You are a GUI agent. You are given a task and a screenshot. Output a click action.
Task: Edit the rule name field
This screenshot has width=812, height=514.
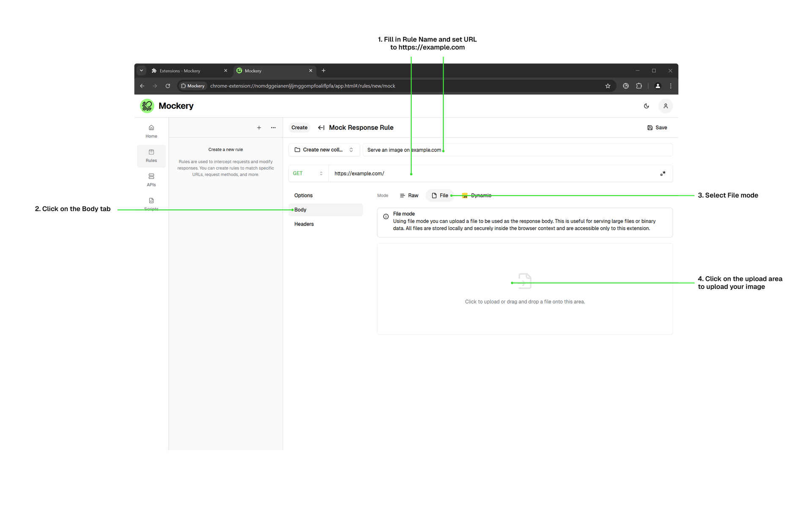[518, 150]
